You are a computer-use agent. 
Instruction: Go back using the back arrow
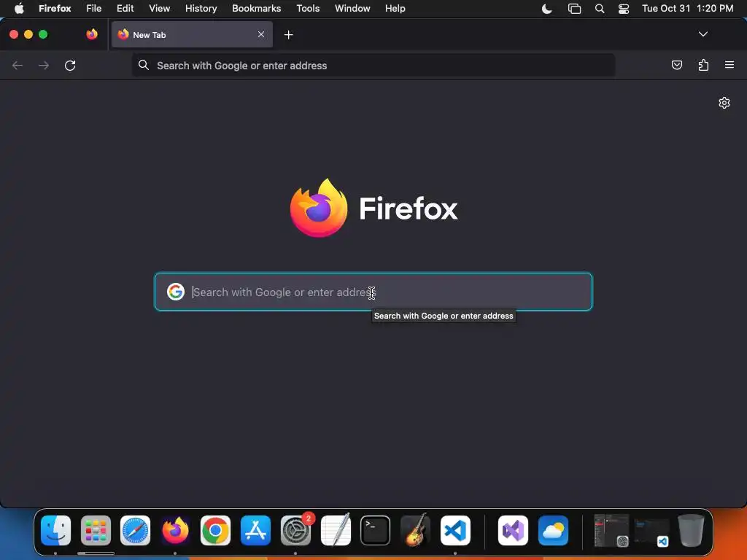(18, 65)
